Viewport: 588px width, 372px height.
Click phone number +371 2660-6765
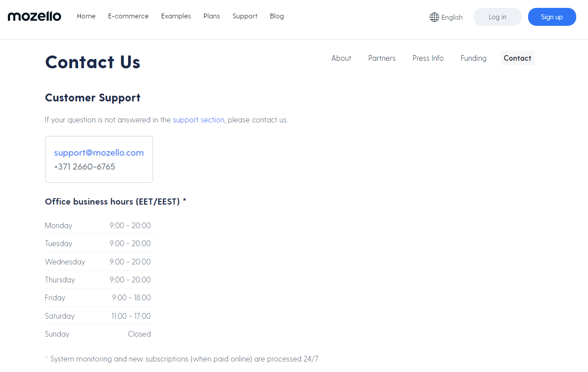pyautogui.click(x=84, y=167)
